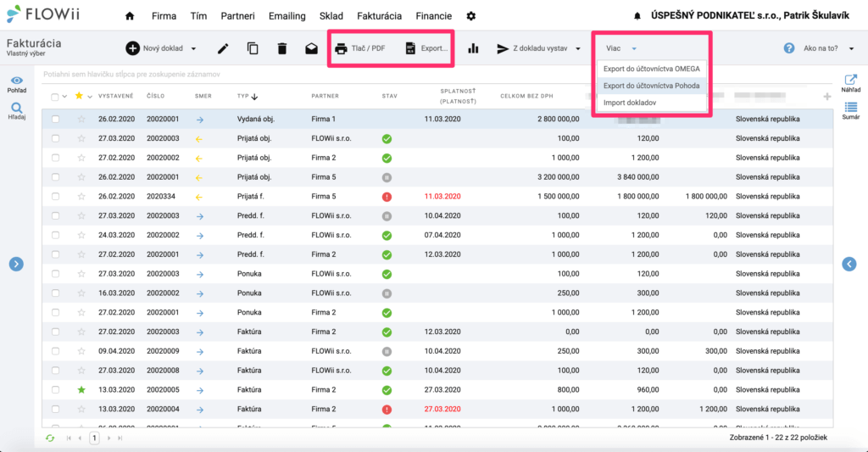This screenshot has width=868, height=452.
Task: Tick checkbox for Ponuka dated 16.03.2020
Action: 55,293
